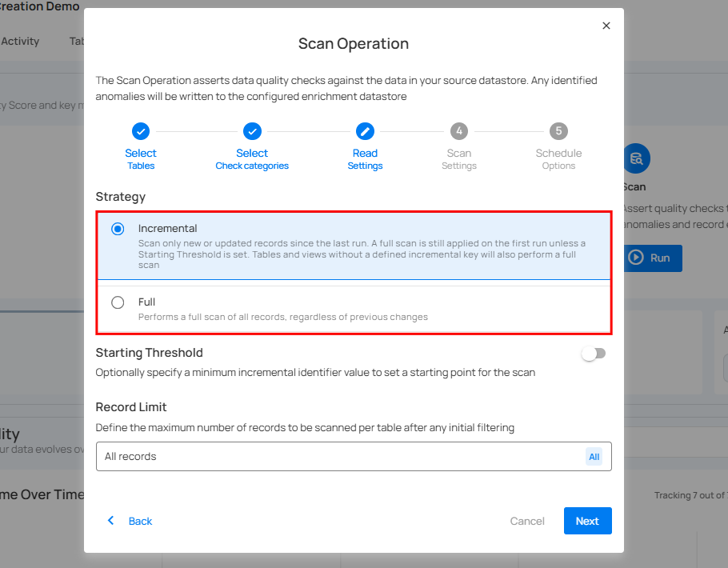
Task: Click the Read Settings pencil step icon
Action: point(365,131)
